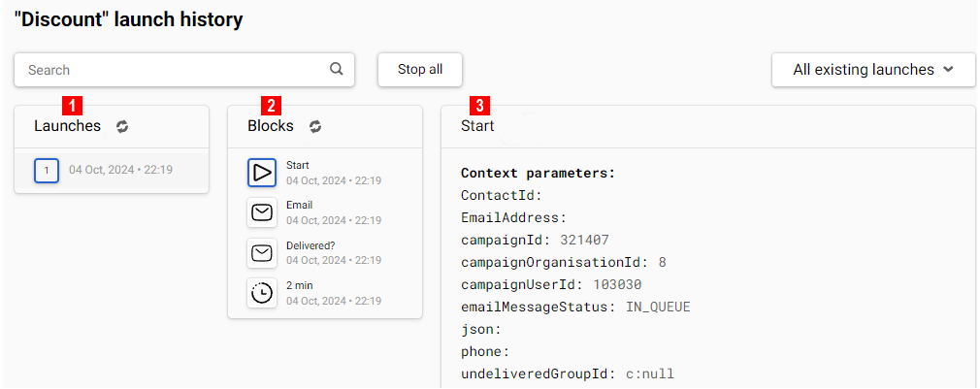Expand the launches filter chevron arrow

[x=948, y=69]
